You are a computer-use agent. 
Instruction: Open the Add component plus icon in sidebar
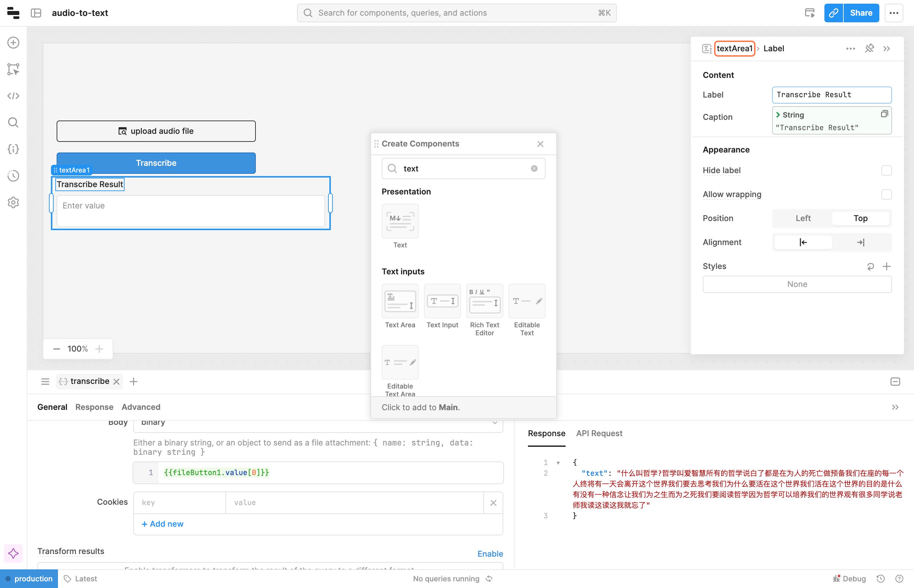point(13,42)
